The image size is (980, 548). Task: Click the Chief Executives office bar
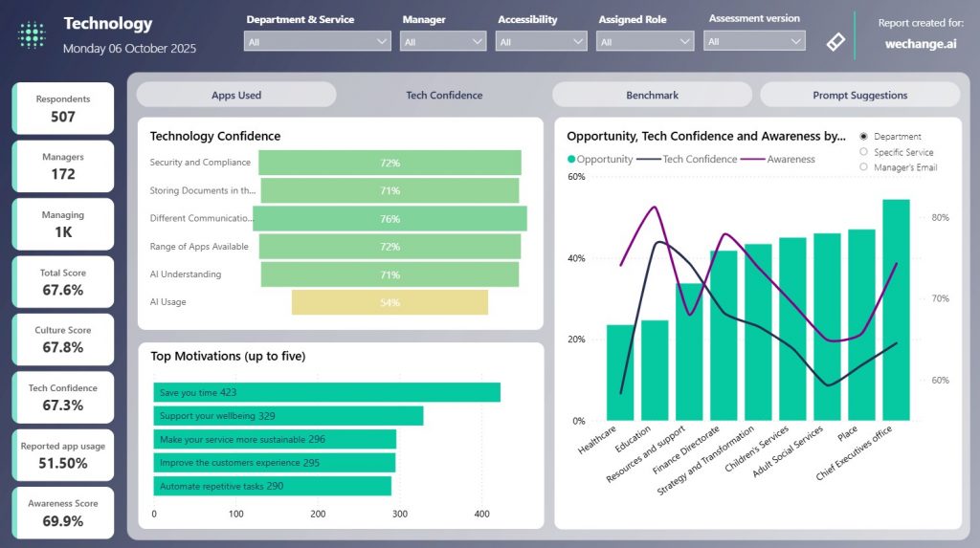coord(896,310)
